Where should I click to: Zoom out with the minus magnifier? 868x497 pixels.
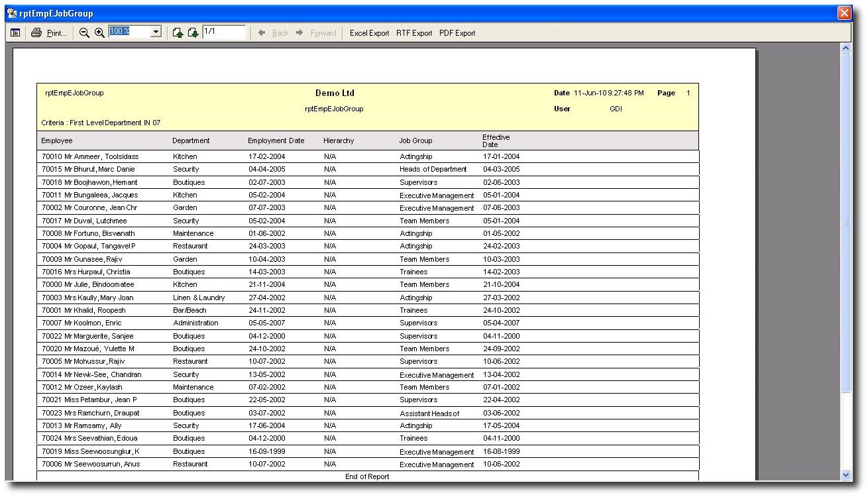[84, 32]
